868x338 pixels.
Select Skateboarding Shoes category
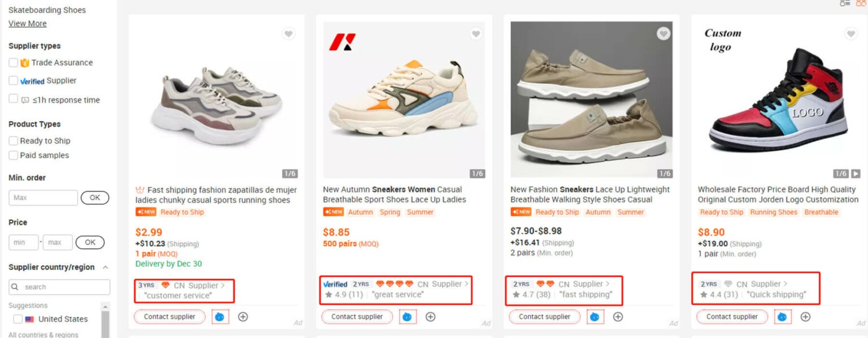click(x=47, y=10)
